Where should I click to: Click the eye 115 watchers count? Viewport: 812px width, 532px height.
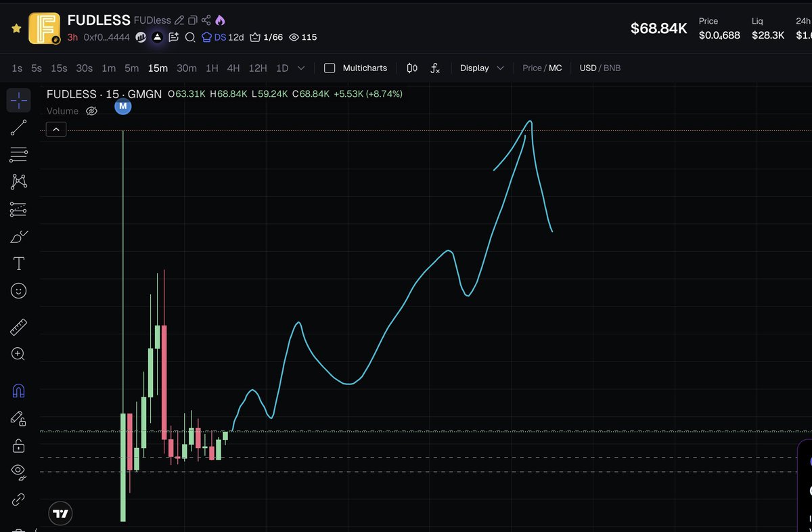click(x=302, y=37)
